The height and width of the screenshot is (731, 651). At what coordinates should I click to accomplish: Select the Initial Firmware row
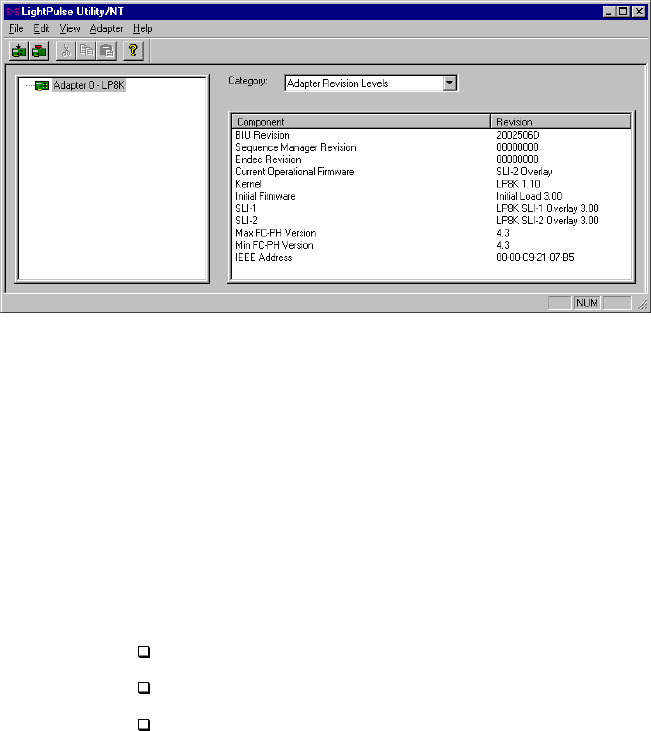point(432,196)
